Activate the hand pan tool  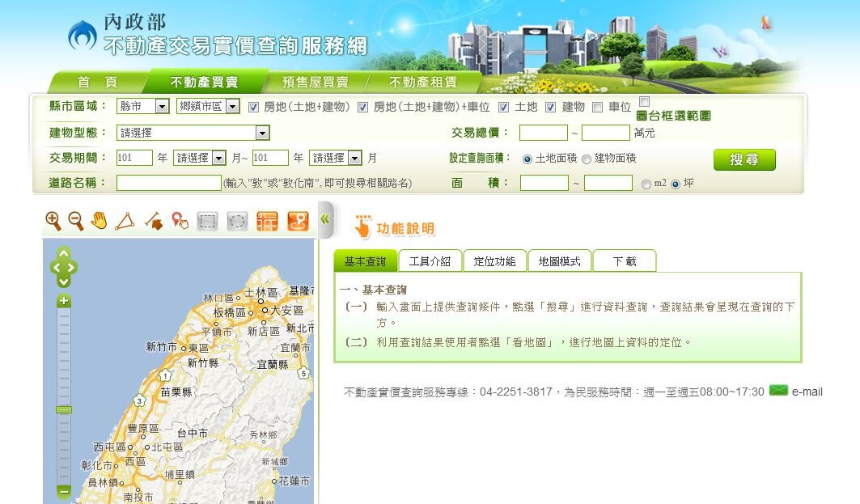pos(99,221)
